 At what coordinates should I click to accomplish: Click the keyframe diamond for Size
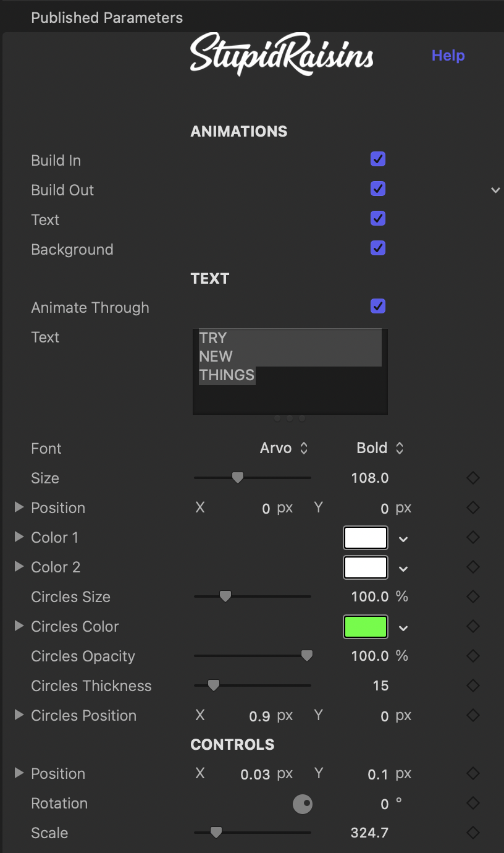(x=473, y=478)
